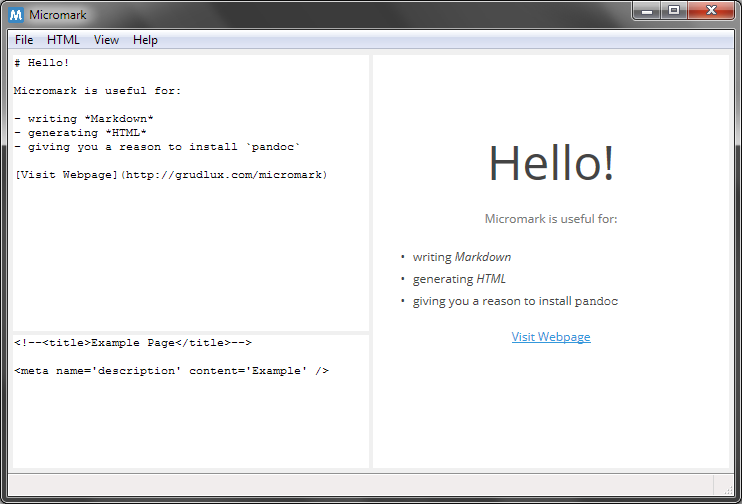Viewport: 742px width, 504px height.
Task: Open the File menu
Action: coord(24,40)
